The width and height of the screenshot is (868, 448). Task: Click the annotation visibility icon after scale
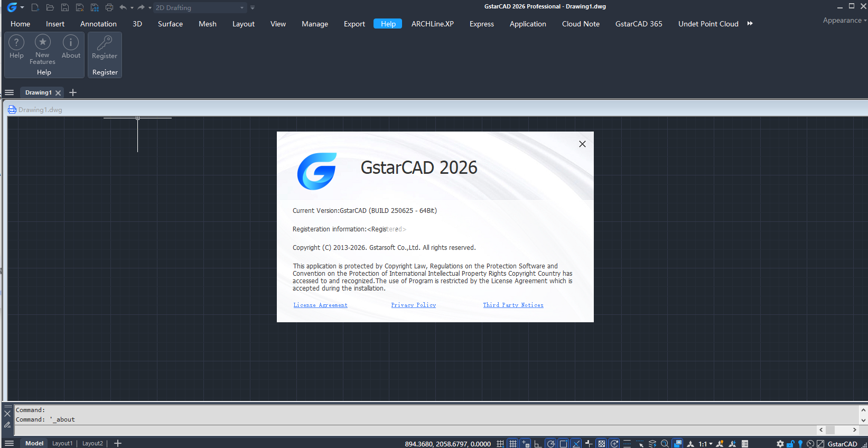pyautogui.click(x=720, y=444)
